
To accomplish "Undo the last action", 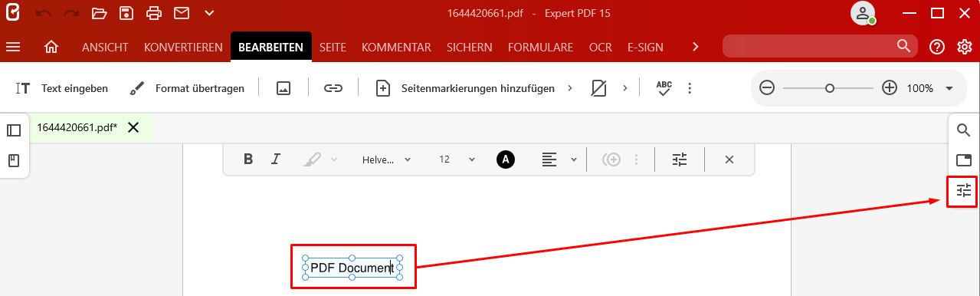I will coord(44,13).
